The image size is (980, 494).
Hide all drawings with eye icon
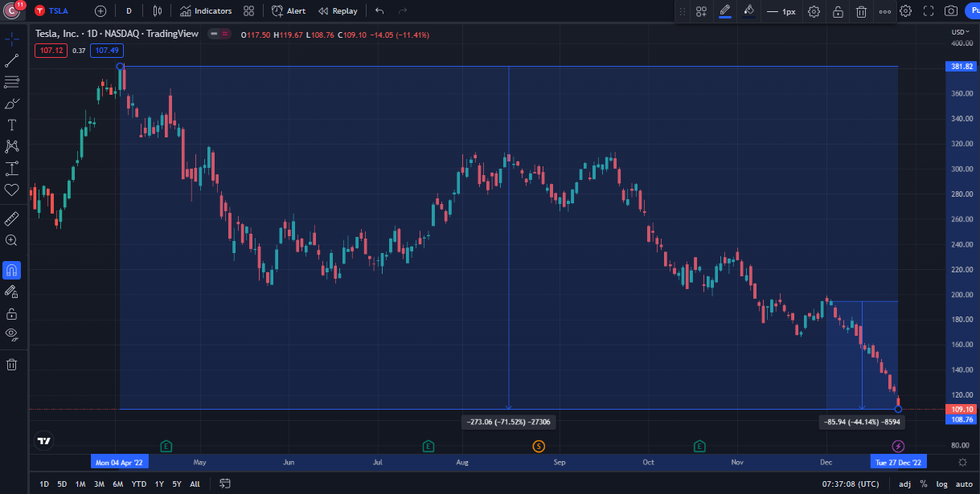pos(12,335)
